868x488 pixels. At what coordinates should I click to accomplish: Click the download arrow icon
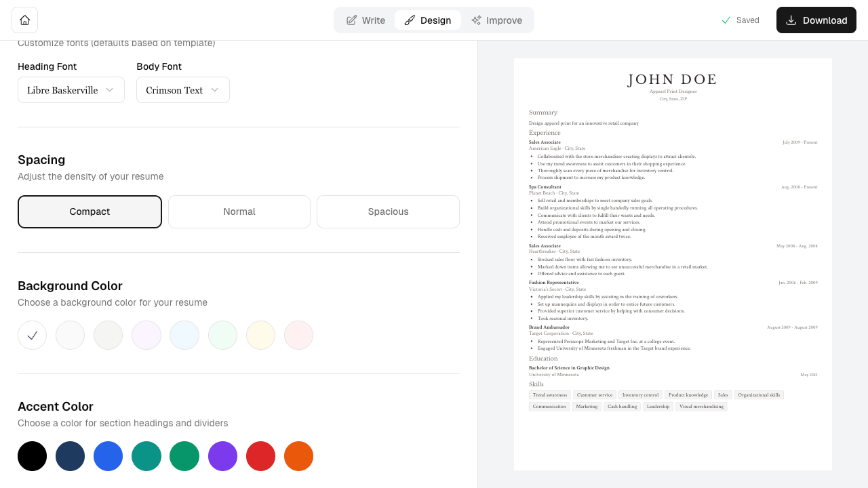791,20
